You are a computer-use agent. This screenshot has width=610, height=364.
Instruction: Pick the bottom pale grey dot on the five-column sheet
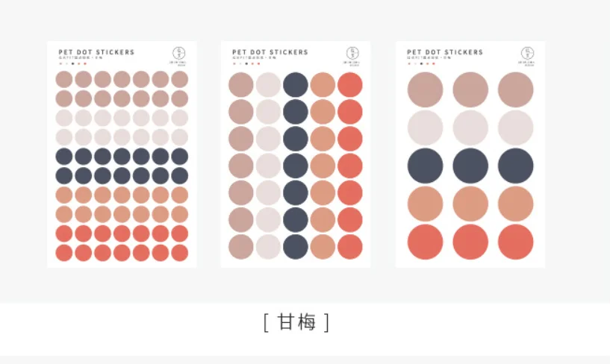(x=269, y=247)
